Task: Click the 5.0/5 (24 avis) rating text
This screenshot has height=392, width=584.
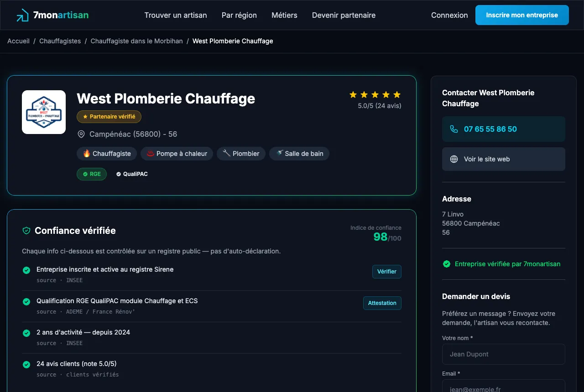Action: point(380,106)
